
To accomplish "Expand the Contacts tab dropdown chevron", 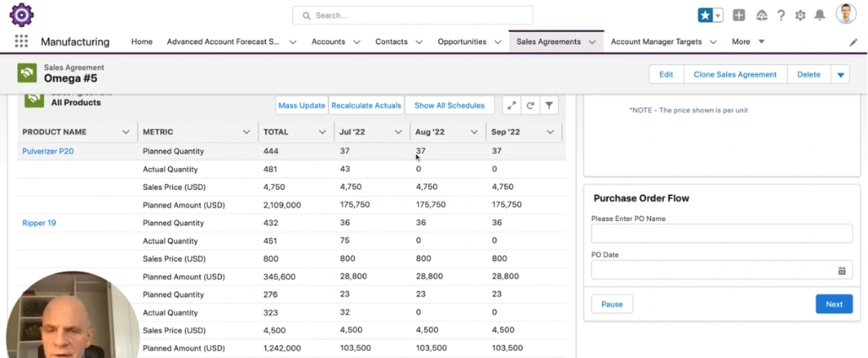I will pyautogui.click(x=419, y=42).
